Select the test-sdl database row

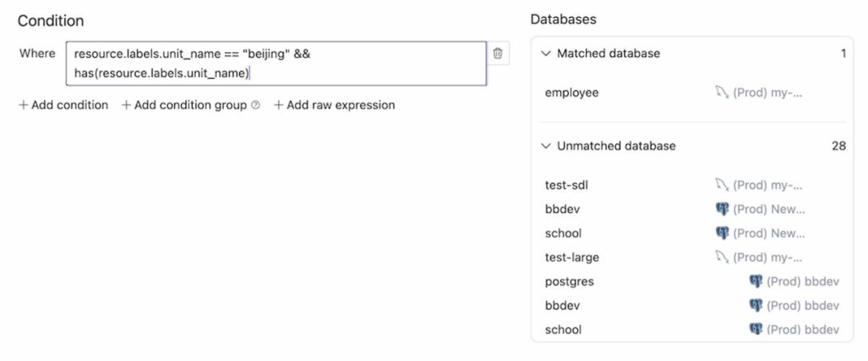567,185
